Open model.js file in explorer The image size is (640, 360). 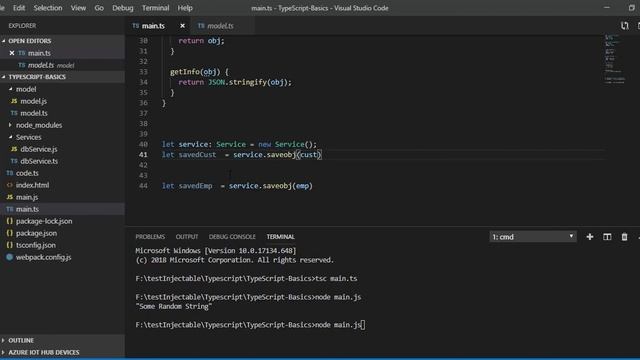[x=33, y=101]
